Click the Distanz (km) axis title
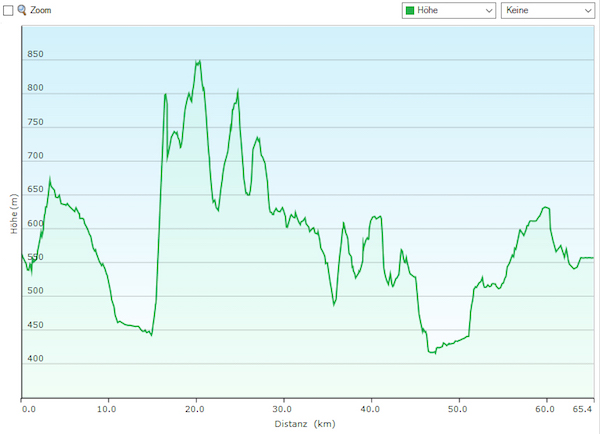The height and width of the screenshot is (434, 600). (305, 424)
